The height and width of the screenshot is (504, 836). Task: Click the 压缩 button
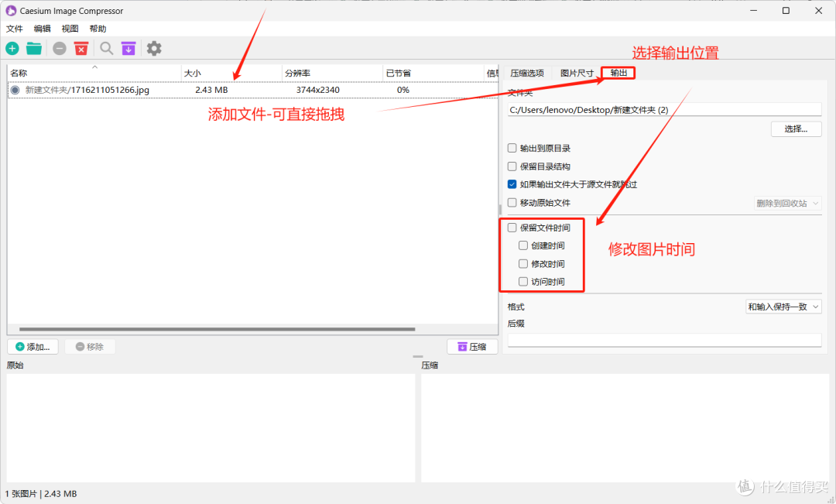click(472, 347)
